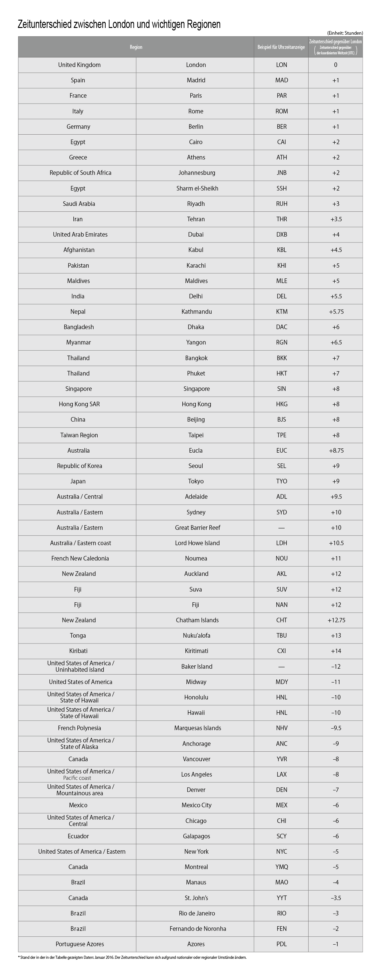The image size is (381, 980).
Task: Click the 'Marquesas Islands' cell
Action: coord(197,728)
